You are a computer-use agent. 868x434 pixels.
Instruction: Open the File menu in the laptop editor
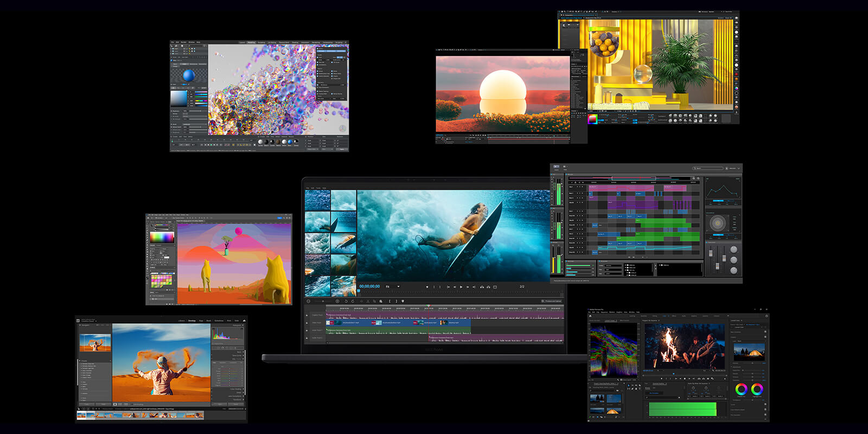[308, 188]
